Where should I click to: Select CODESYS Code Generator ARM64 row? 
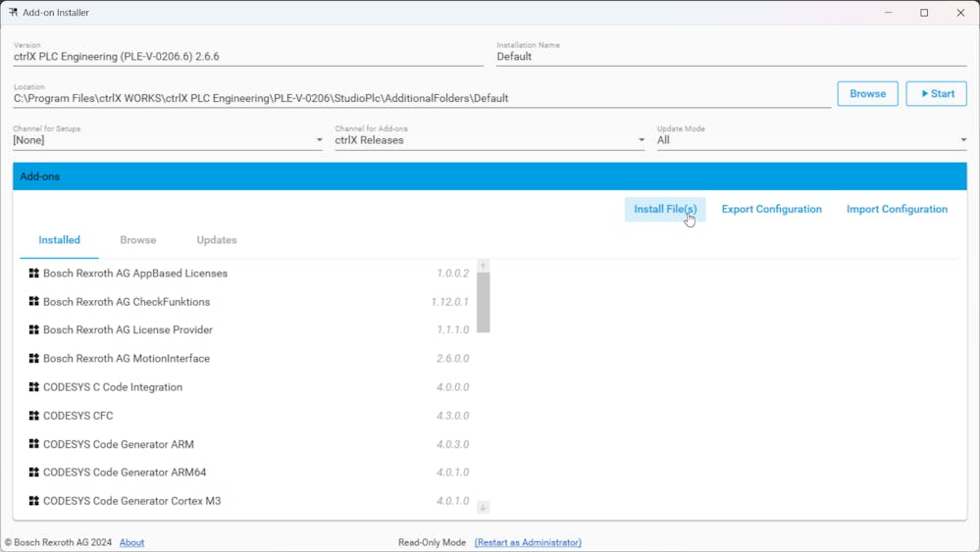coord(249,472)
